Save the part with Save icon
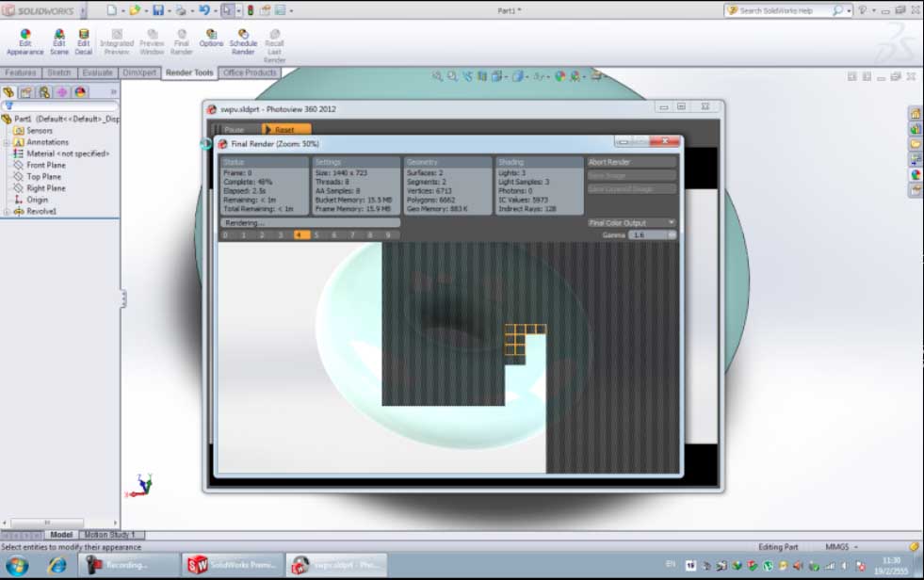Viewport: 924px width, 580px height. [x=158, y=10]
